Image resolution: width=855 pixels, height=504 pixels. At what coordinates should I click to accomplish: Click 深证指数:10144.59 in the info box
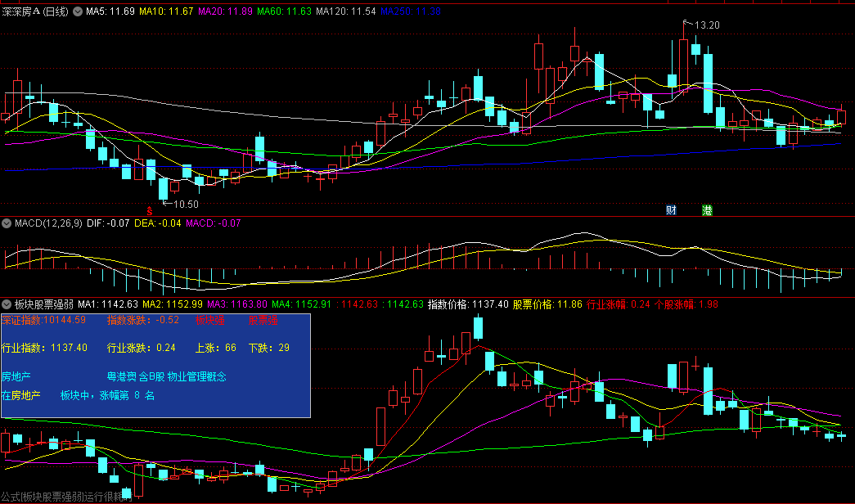pyautogui.click(x=43, y=320)
